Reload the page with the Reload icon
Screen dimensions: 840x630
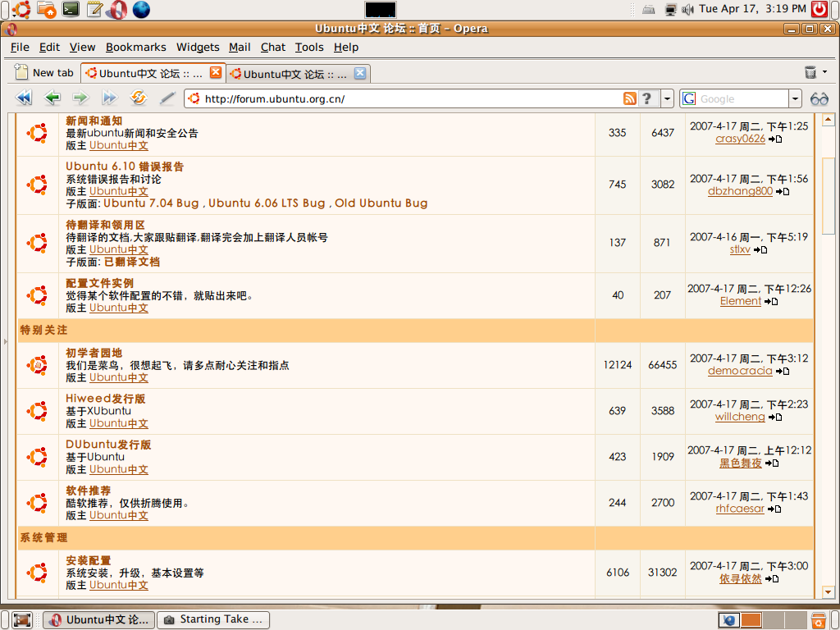(138, 98)
